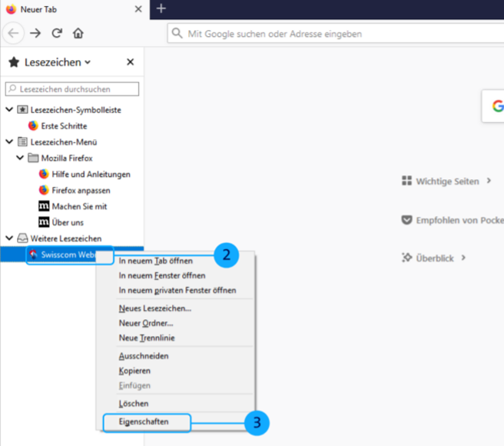The height and width of the screenshot is (446, 504).
Task: Go to home page via house icon
Action: pyautogui.click(x=78, y=34)
